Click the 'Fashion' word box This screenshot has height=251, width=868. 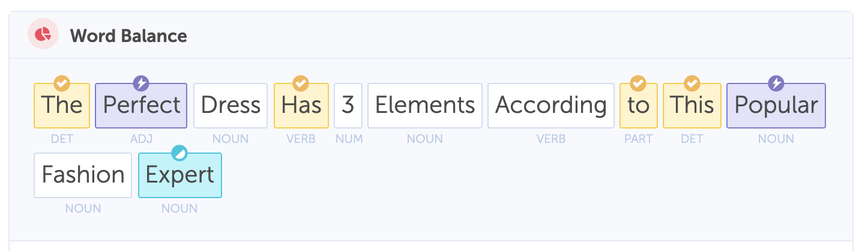point(83,176)
